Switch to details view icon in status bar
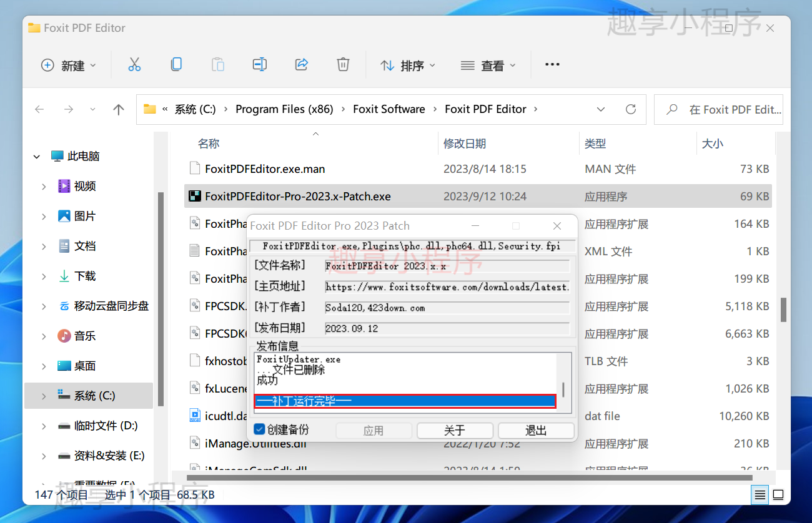The width and height of the screenshot is (812, 523). [x=760, y=495]
